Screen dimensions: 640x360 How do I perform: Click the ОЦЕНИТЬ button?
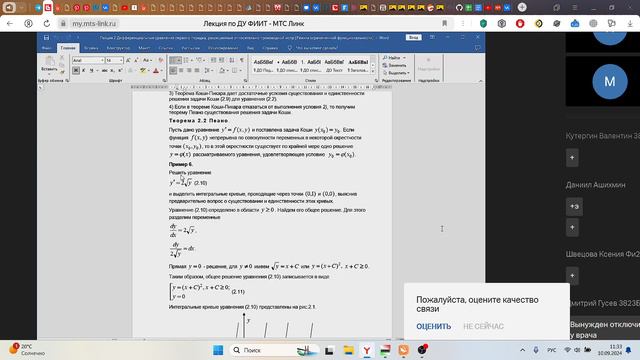click(433, 327)
